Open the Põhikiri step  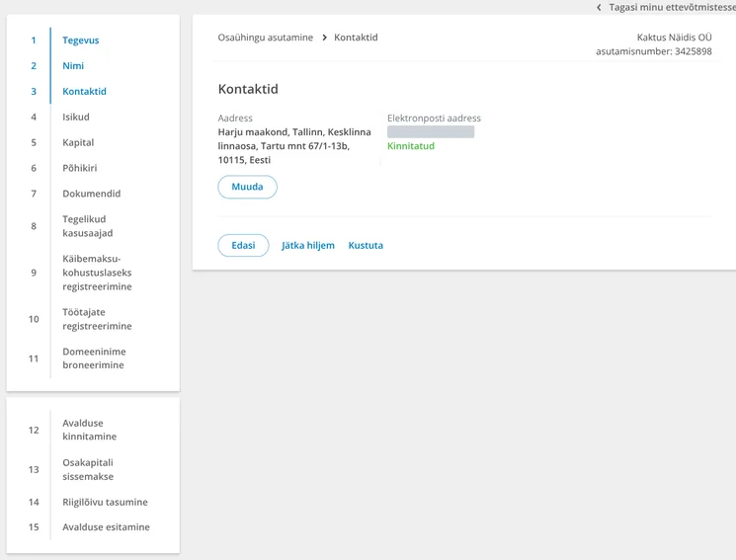(80, 168)
